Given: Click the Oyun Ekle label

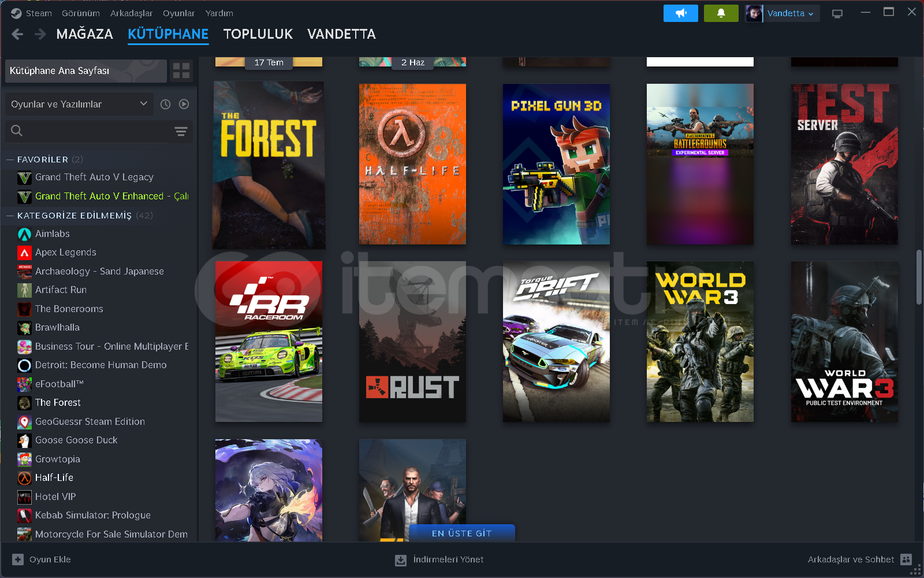Looking at the screenshot, I should [x=50, y=560].
